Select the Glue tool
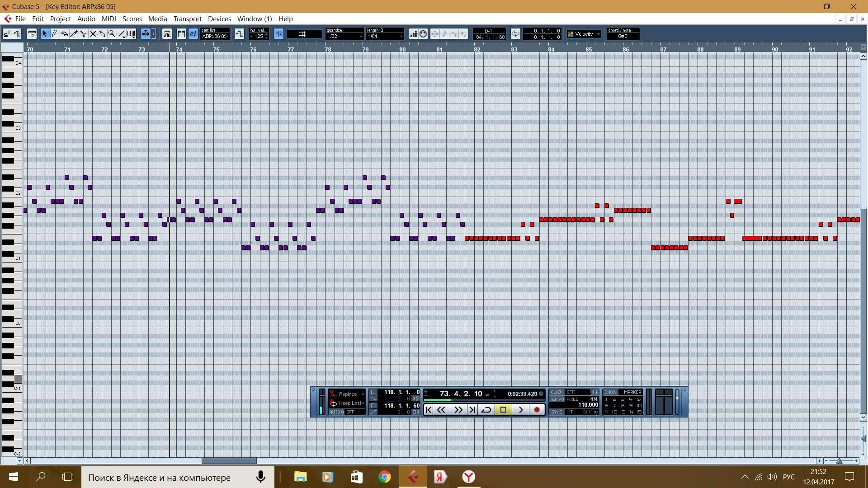The image size is (868, 488). click(x=102, y=34)
